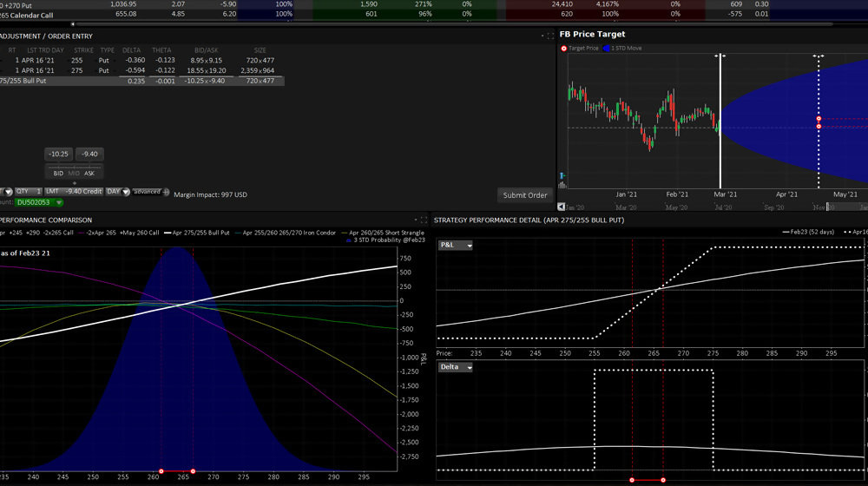
Task: Open the DU502053 account dropdown
Action: 39,202
